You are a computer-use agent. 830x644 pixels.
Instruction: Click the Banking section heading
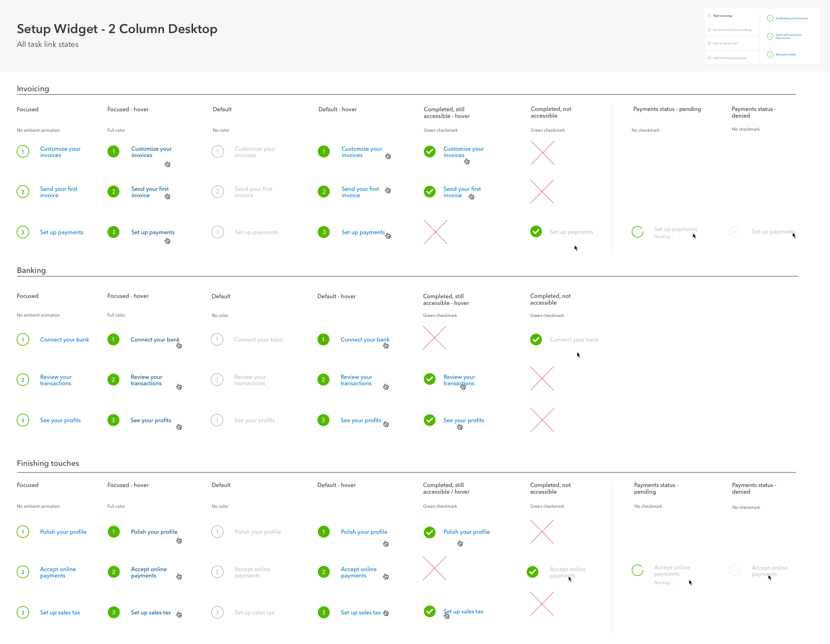click(x=31, y=270)
